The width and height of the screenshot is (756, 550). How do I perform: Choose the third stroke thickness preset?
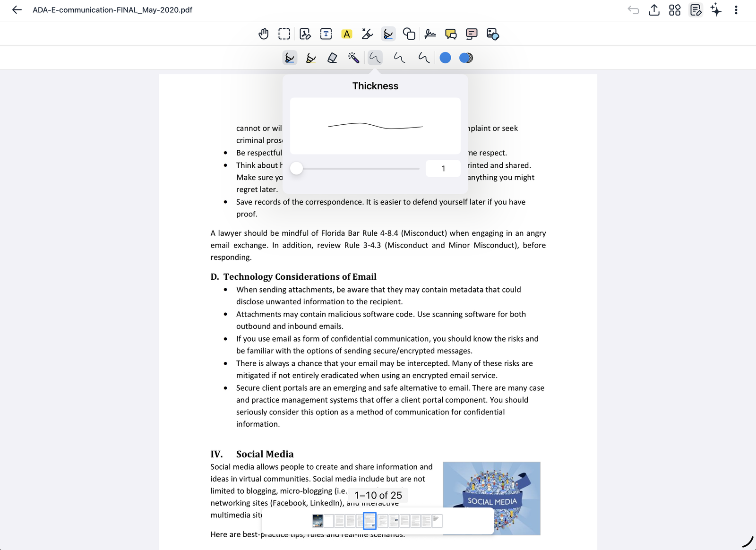click(x=424, y=58)
